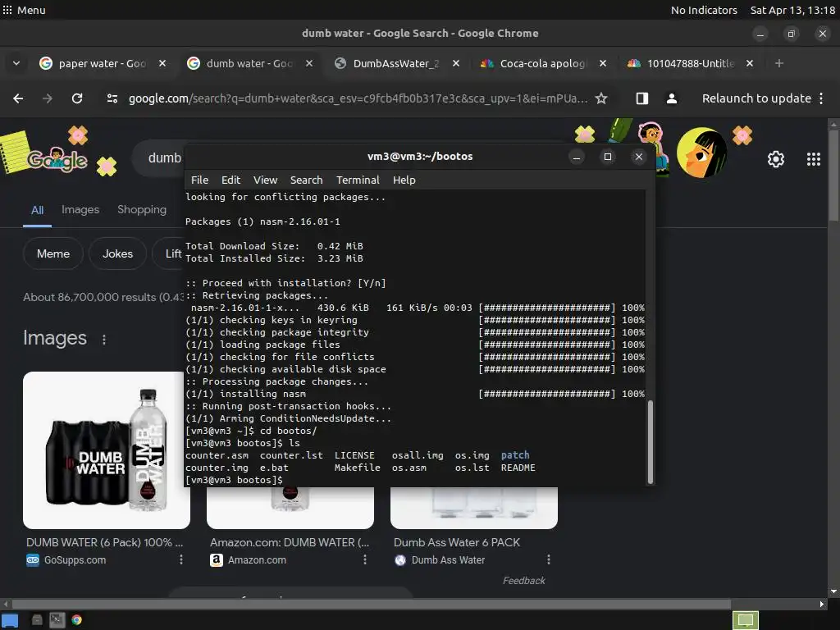Open file manager icon in taskbar
This screenshot has height=630, width=840.
[x=37, y=620]
